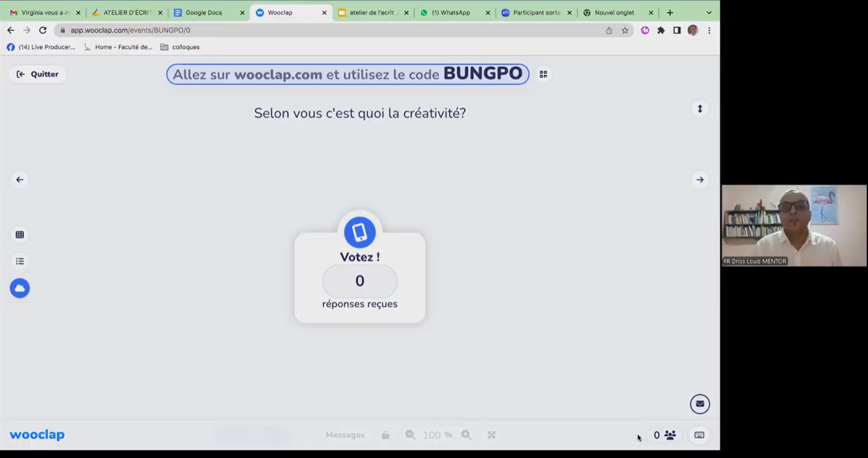The width and height of the screenshot is (868, 458).
Task: Open the keyboard shortcuts icon
Action: tap(699, 435)
